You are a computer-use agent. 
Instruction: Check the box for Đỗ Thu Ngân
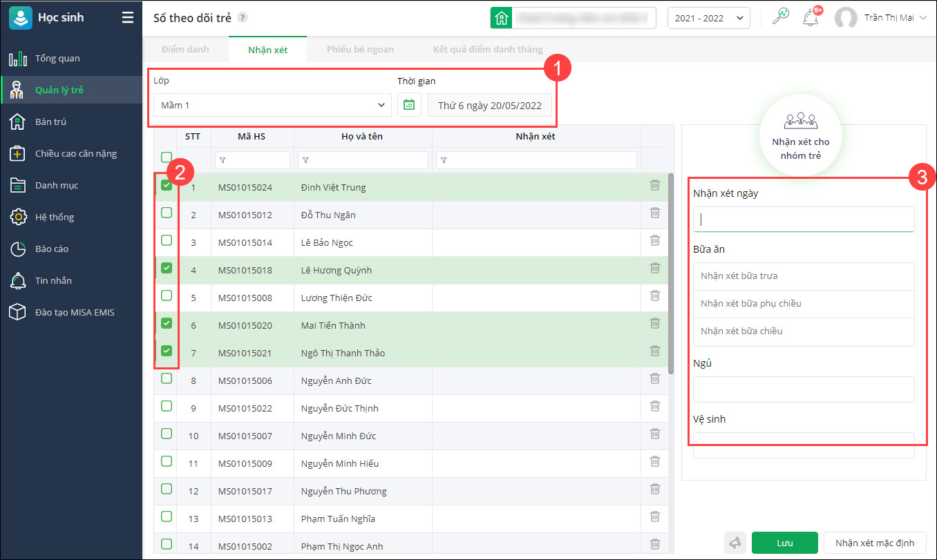167,213
